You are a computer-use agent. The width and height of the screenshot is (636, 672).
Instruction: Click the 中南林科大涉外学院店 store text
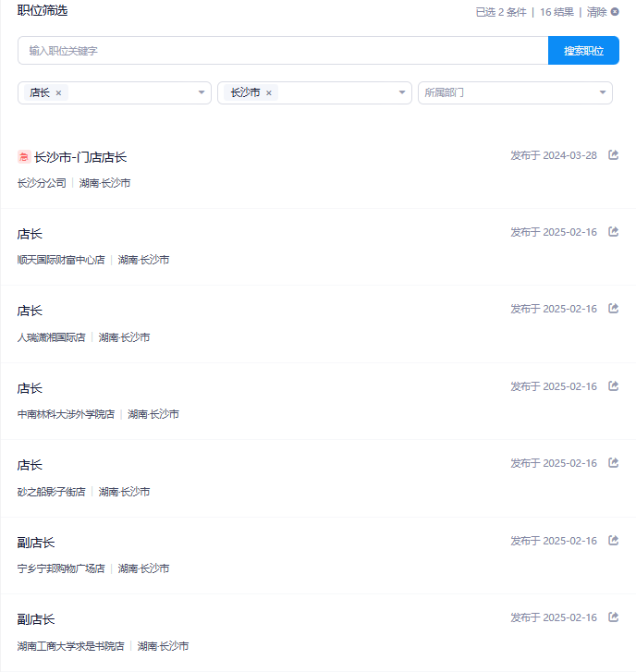click(x=66, y=414)
